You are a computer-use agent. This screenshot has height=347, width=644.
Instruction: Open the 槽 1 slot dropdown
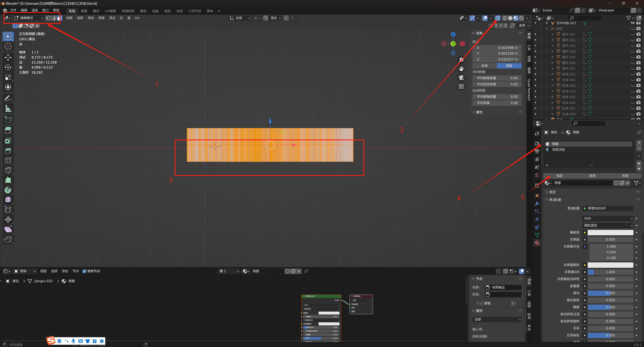[x=229, y=271]
